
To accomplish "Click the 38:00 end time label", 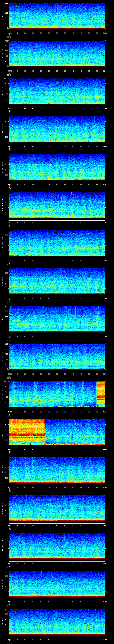I will (x=105, y=336).
